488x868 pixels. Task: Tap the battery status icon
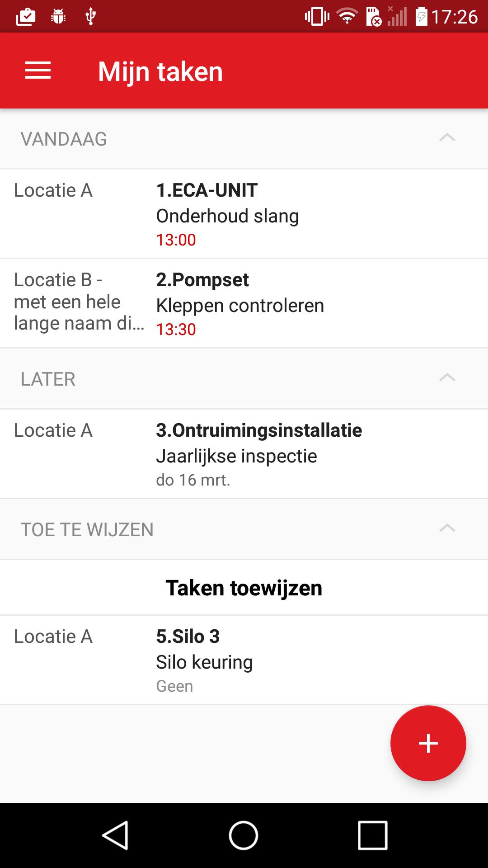click(x=421, y=17)
